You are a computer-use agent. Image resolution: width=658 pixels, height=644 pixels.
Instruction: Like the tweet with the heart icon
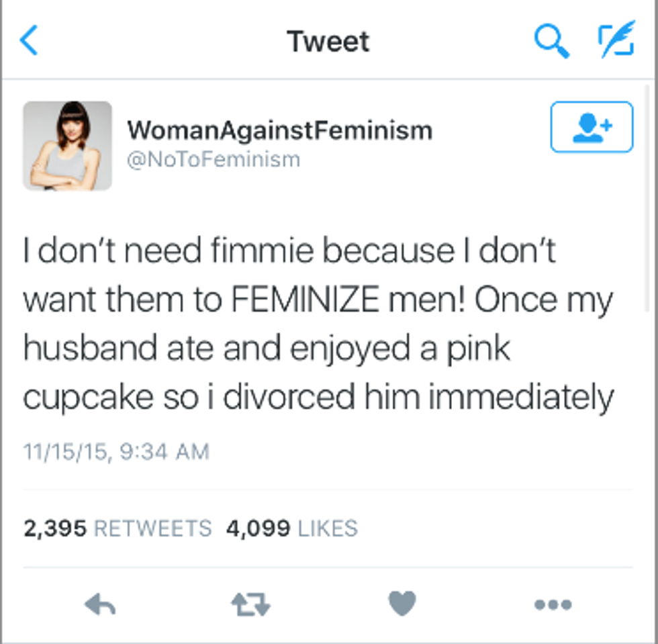tap(402, 604)
